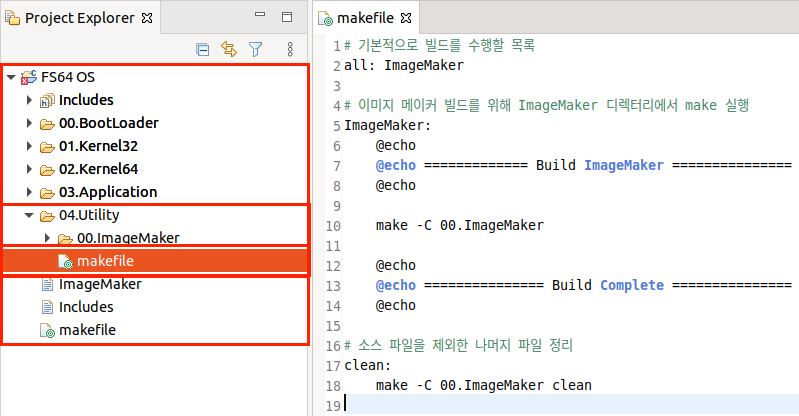Click the 'ImageMaker:' target on line 5

pos(387,125)
